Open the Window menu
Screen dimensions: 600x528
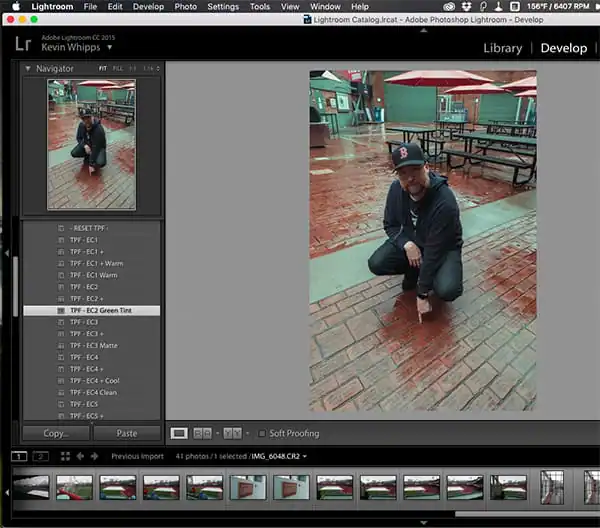point(325,7)
